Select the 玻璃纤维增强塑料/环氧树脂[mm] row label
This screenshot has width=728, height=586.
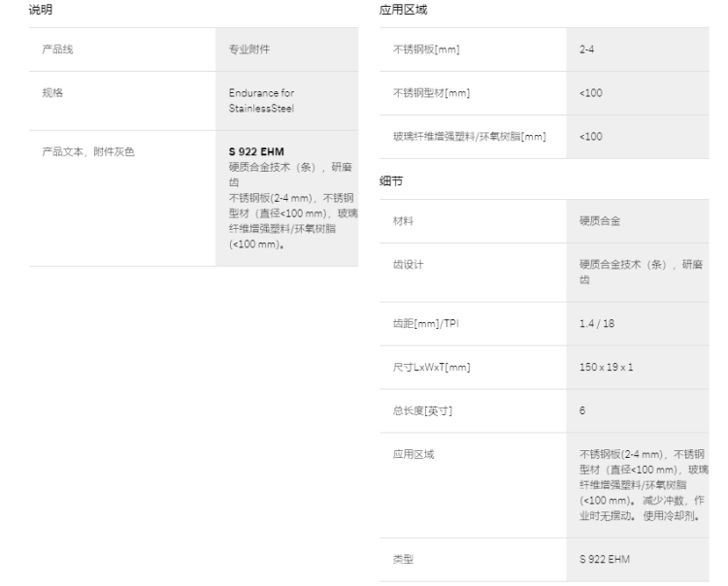tap(469, 137)
